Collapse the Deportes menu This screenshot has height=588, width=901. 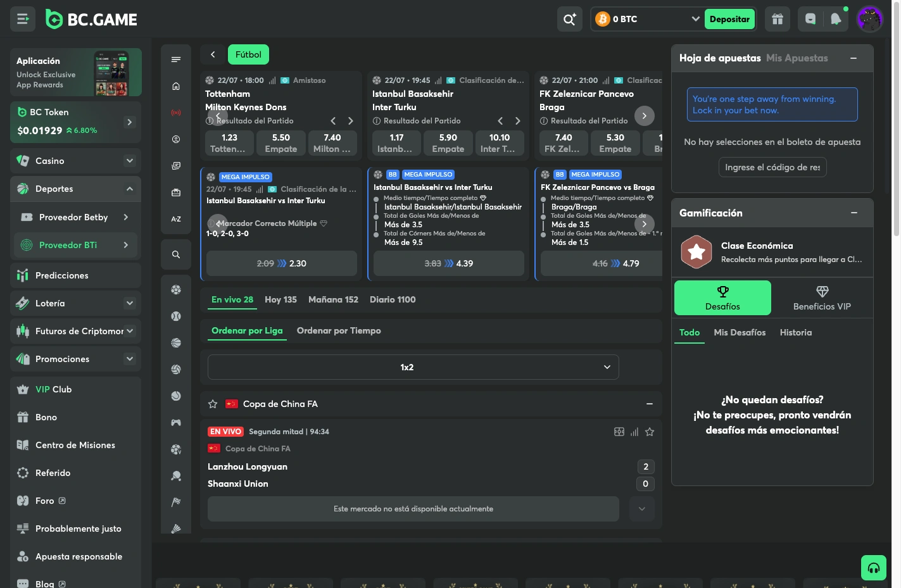pyautogui.click(x=130, y=189)
